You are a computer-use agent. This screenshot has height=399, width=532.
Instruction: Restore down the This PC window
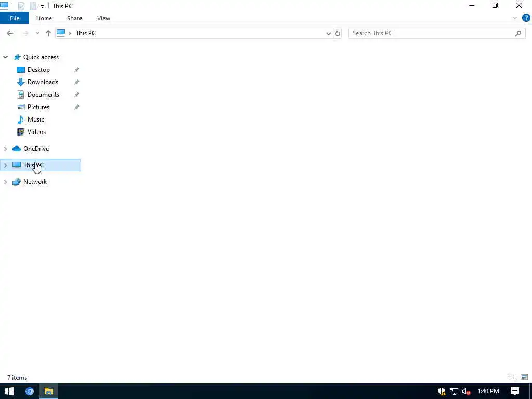tap(495, 6)
